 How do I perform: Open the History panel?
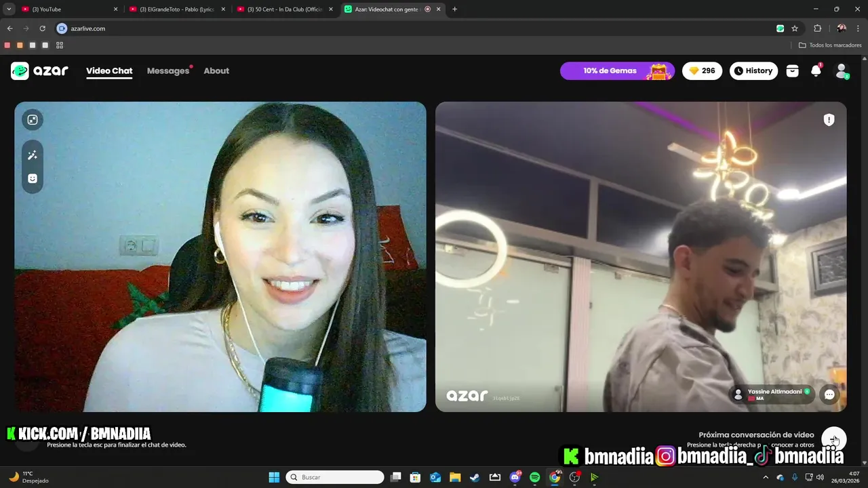753,70
